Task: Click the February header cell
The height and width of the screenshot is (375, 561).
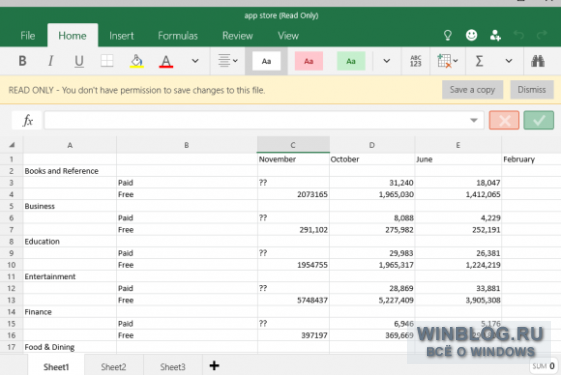Action: (531, 159)
